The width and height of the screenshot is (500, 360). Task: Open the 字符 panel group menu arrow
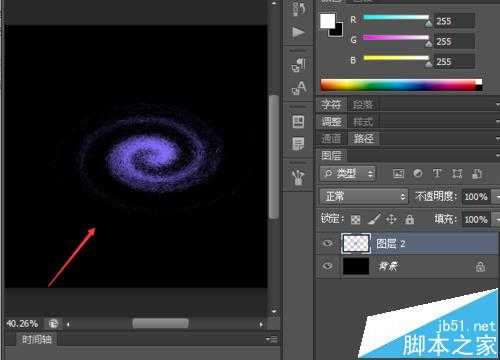click(x=497, y=105)
